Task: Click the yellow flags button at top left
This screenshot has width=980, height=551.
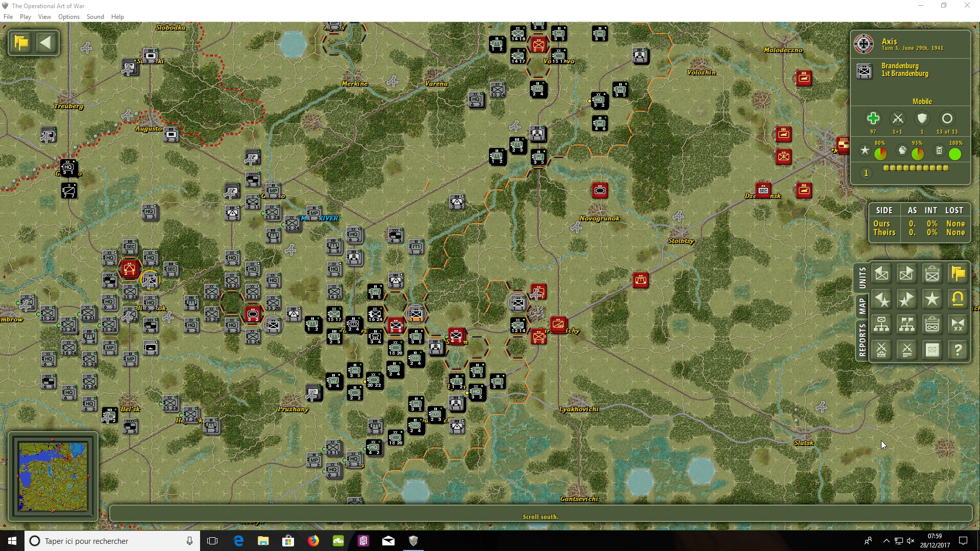Action: pyautogui.click(x=21, y=43)
